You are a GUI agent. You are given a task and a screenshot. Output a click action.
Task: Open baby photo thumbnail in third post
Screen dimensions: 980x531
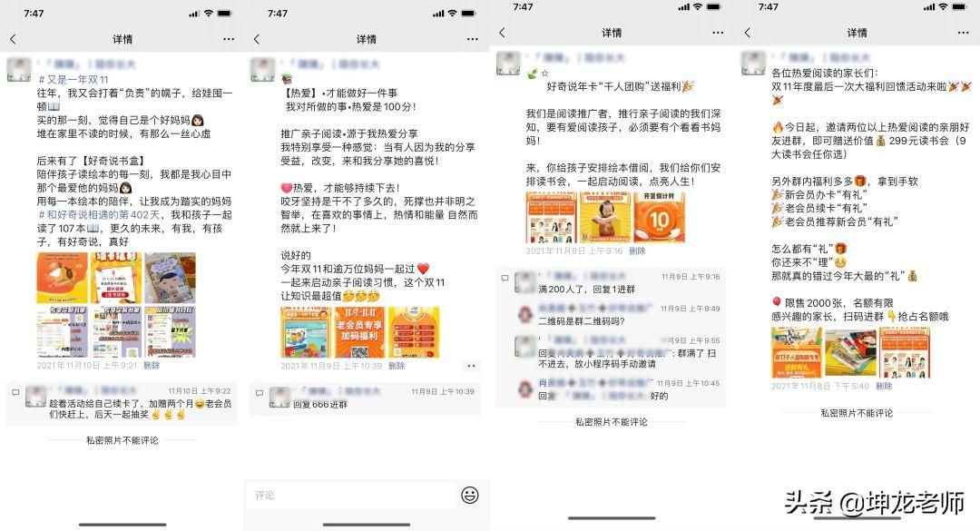[x=605, y=217]
